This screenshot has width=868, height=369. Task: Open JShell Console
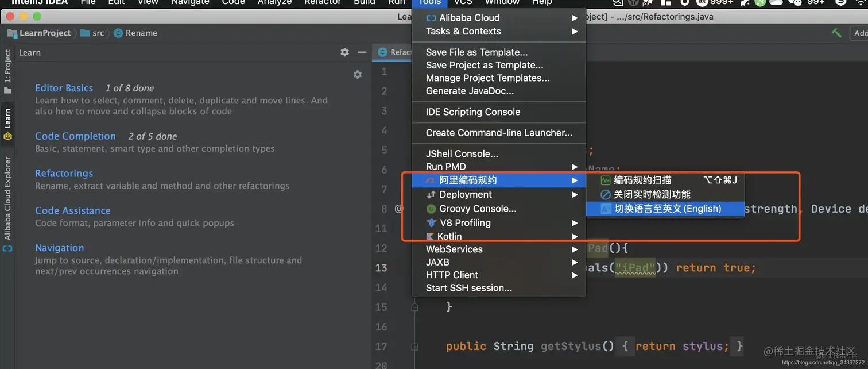[x=499, y=154]
